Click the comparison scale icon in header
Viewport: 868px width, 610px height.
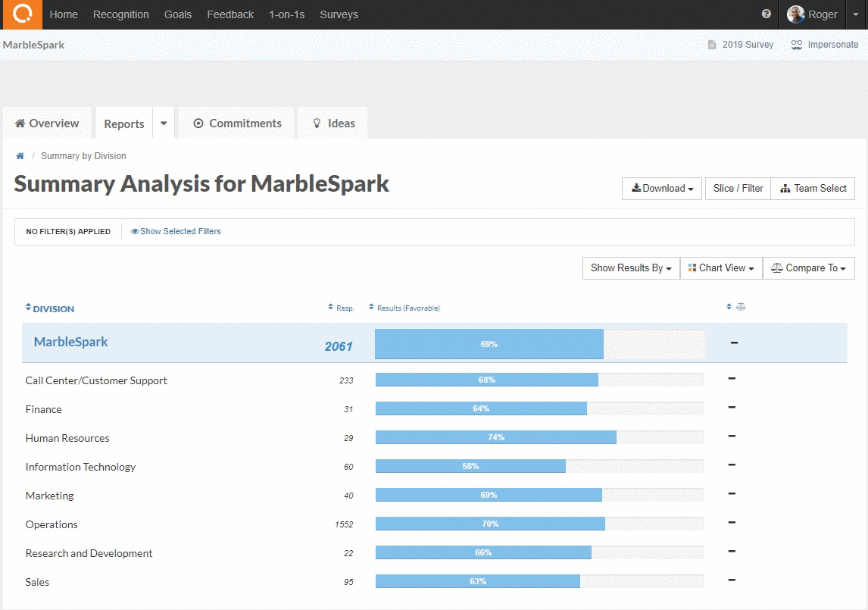coord(741,306)
